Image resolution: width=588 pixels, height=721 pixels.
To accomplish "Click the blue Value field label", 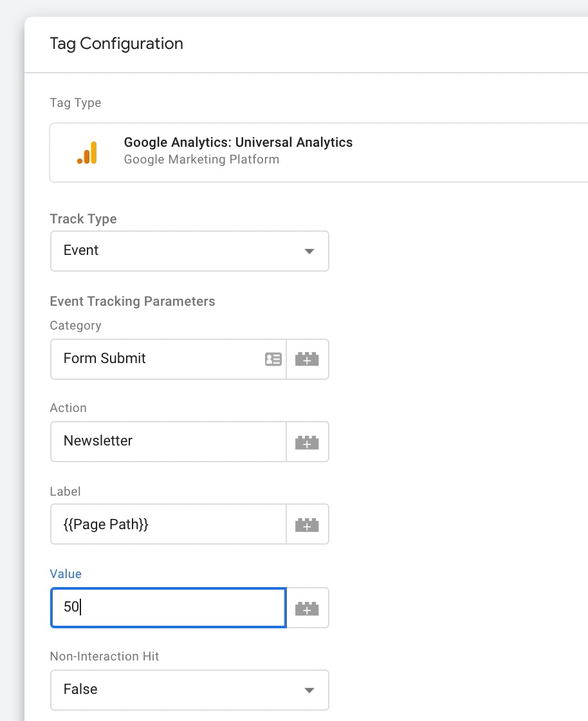I will click(x=66, y=574).
